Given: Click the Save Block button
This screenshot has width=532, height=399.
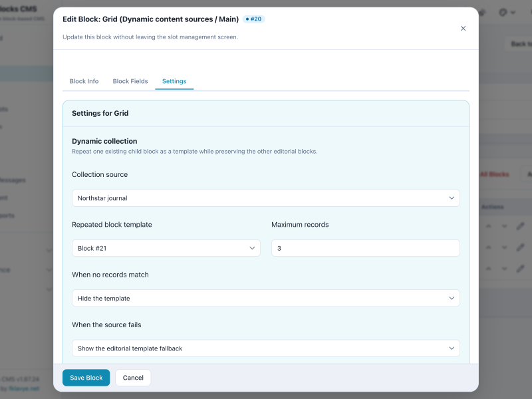Looking at the screenshot, I should (86, 378).
